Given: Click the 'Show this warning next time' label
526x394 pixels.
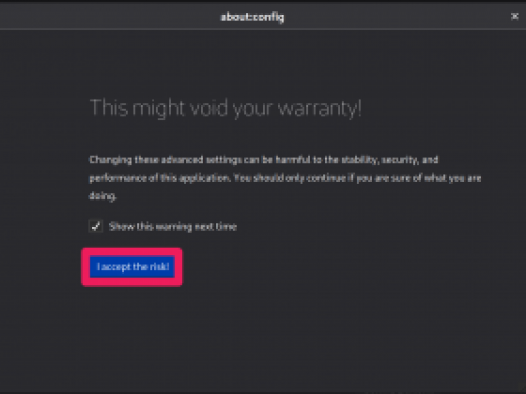Looking at the screenshot, I should (173, 227).
